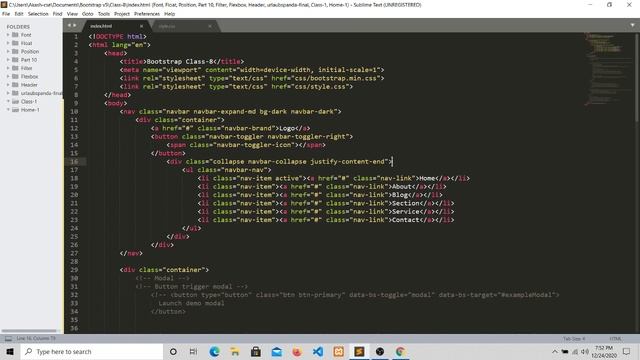Click line number 29 in the gutter

click(74, 270)
